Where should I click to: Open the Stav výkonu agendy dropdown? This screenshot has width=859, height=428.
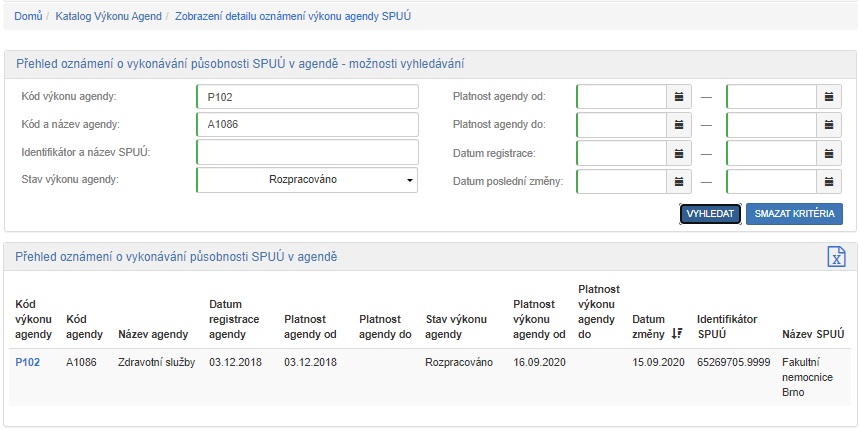[307, 180]
